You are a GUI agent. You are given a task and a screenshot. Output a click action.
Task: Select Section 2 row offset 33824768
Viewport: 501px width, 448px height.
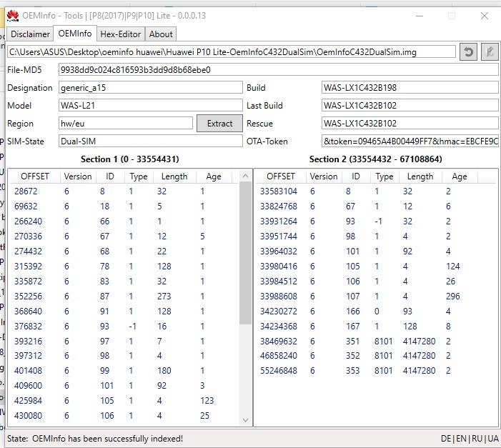(376, 206)
